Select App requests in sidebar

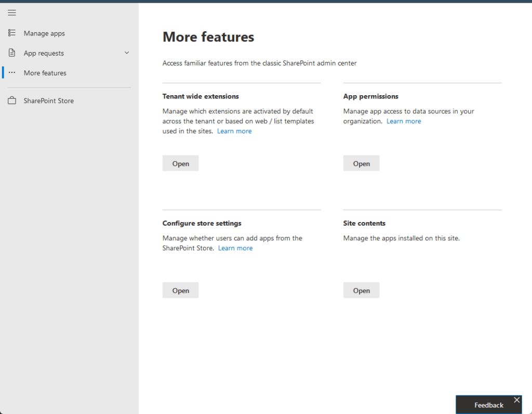coord(44,54)
